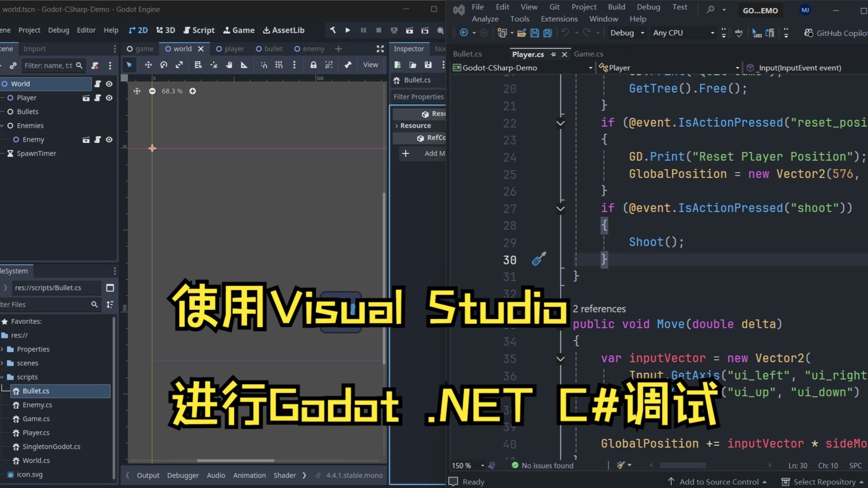Click the Godot build hammer icon
The height and width of the screenshot is (488, 868).
click(x=333, y=30)
